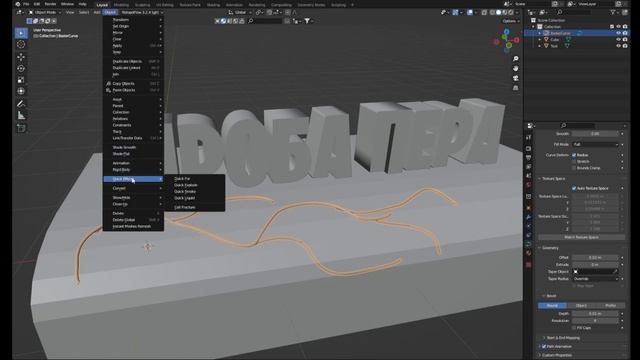The image size is (640, 360).
Task: Select the Add Cube tool
Action: [x=21, y=129]
